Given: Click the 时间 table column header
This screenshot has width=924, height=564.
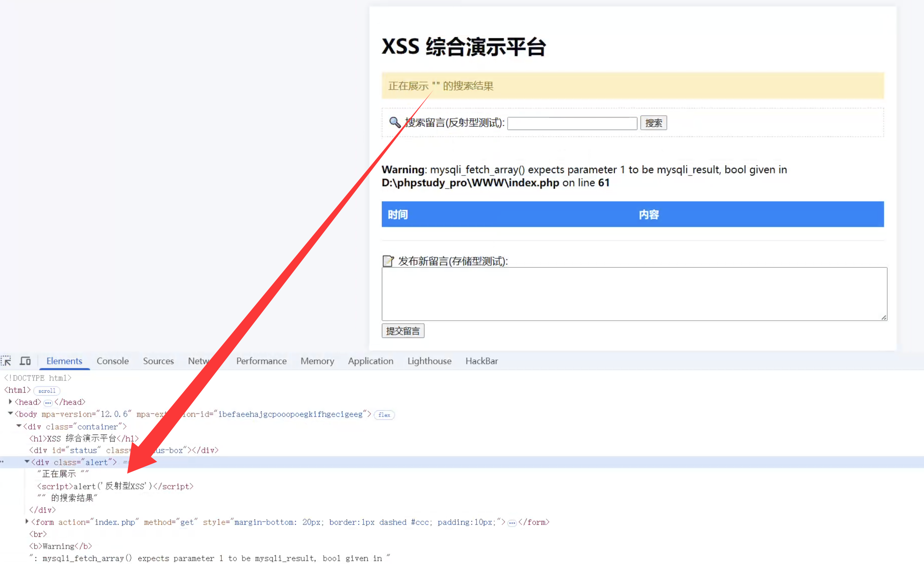Looking at the screenshot, I should click(398, 215).
